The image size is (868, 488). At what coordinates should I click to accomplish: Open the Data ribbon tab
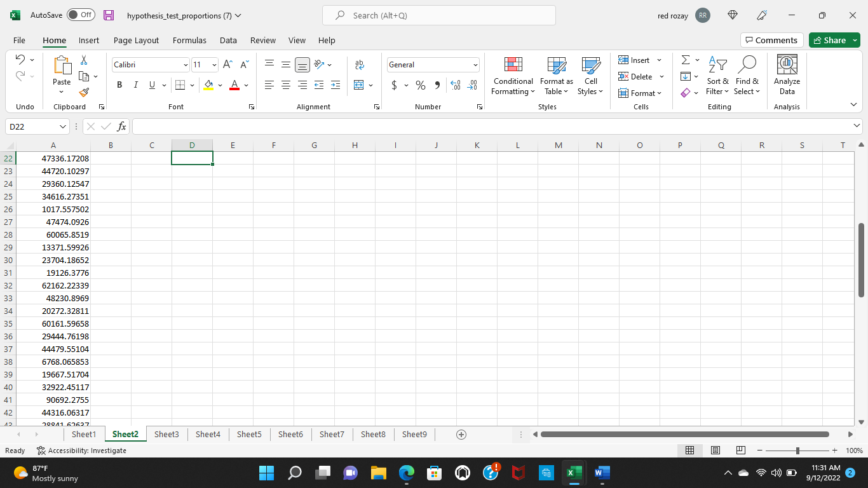click(x=228, y=40)
